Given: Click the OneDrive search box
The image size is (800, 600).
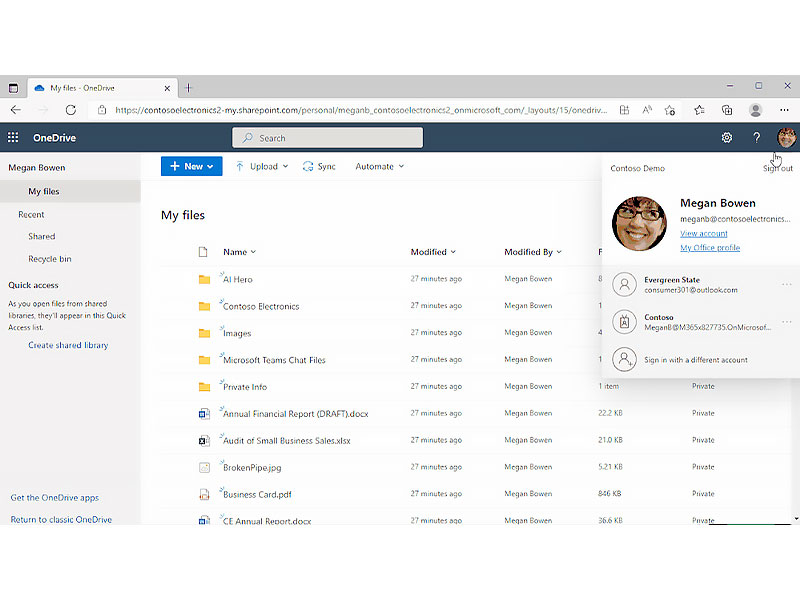Looking at the screenshot, I should tap(327, 138).
